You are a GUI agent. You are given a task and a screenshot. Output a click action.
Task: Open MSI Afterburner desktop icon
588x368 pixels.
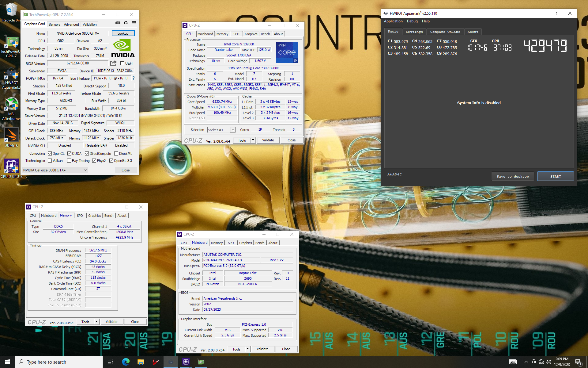coord(11,109)
